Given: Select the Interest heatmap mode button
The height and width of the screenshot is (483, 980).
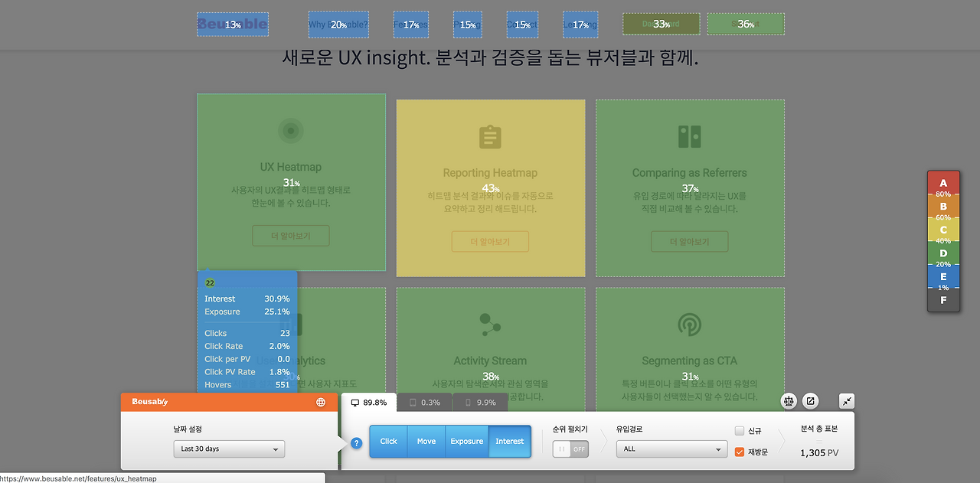Looking at the screenshot, I should [509, 442].
